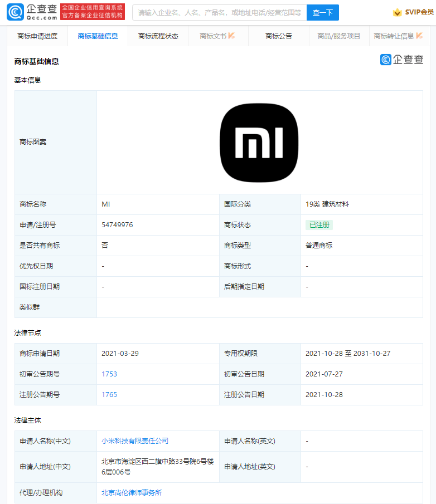The height and width of the screenshot is (504, 436).
Task: Open the 商标流程状态 tab
Action: pos(158,36)
